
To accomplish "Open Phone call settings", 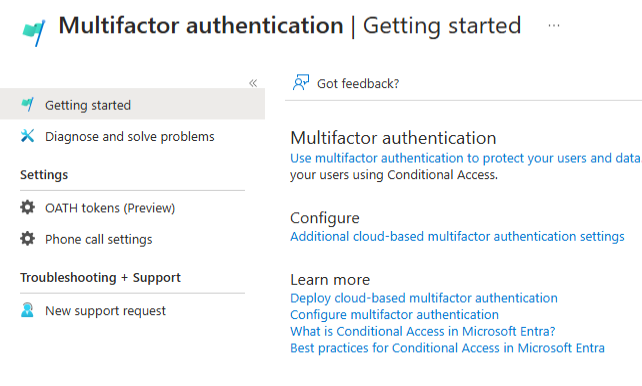I will (99, 239).
